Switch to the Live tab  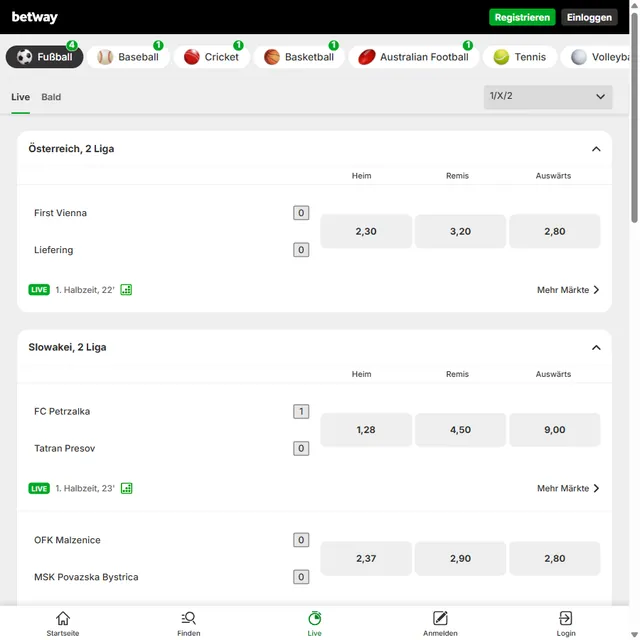20,97
